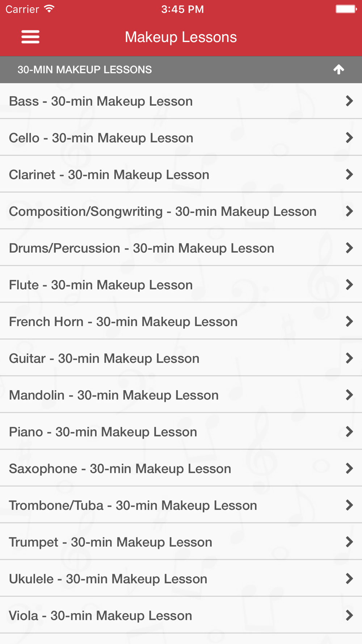Collapse the 30-min Makeup Lessons section arrow

pos(339,69)
